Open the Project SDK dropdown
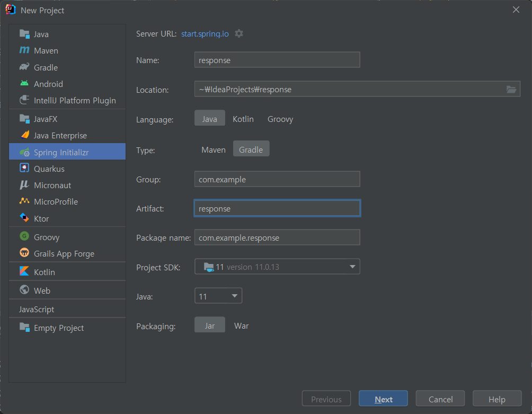 coord(277,267)
